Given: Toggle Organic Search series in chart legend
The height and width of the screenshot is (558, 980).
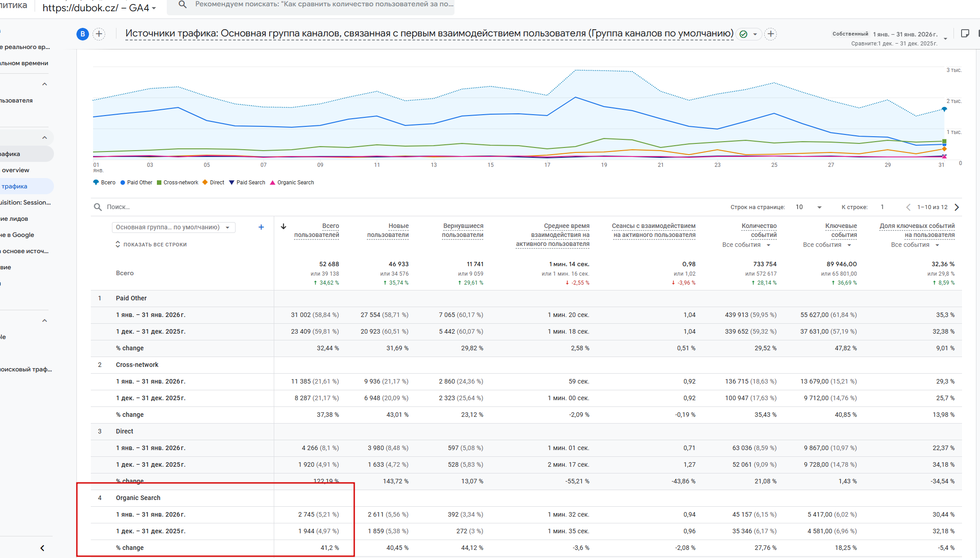Looking at the screenshot, I should [291, 183].
